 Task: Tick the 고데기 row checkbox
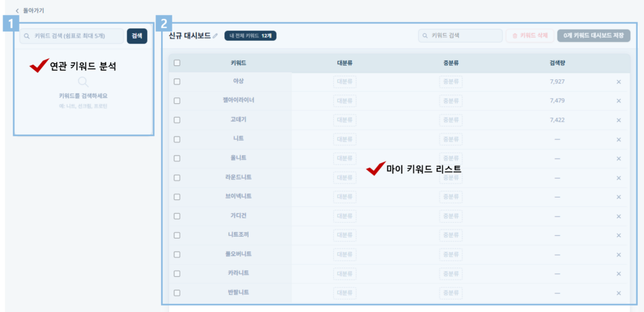click(x=177, y=120)
